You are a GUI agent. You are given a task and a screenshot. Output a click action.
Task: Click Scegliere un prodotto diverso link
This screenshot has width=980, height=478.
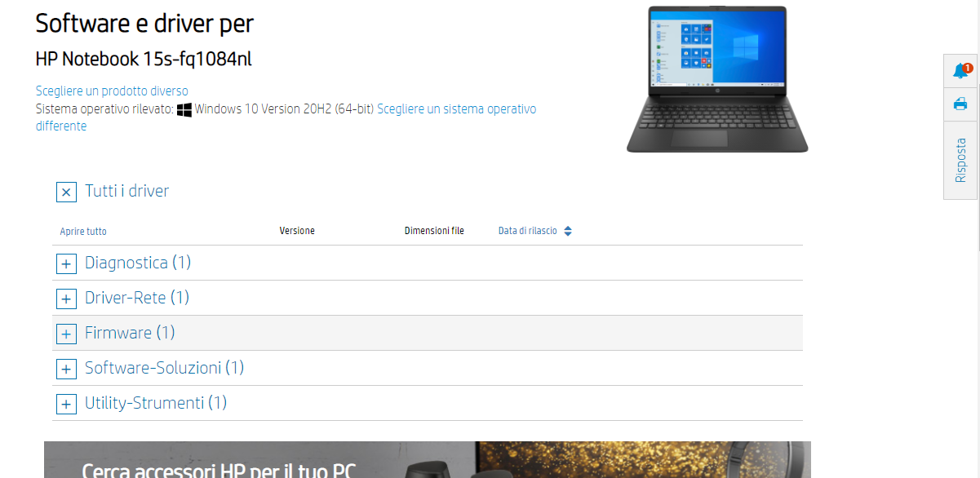112,91
